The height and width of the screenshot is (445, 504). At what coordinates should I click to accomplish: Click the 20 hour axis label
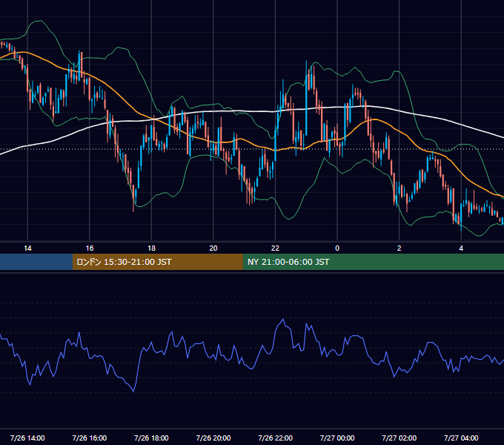point(213,248)
